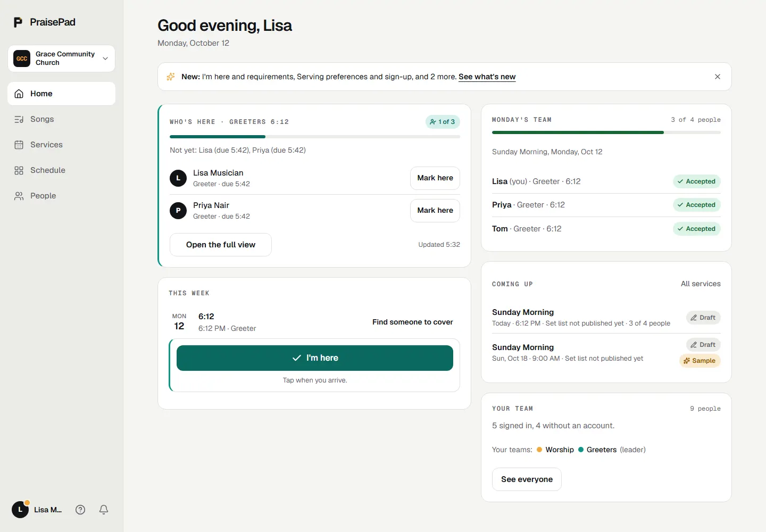
Task: Open People in the sidebar
Action: [62, 196]
